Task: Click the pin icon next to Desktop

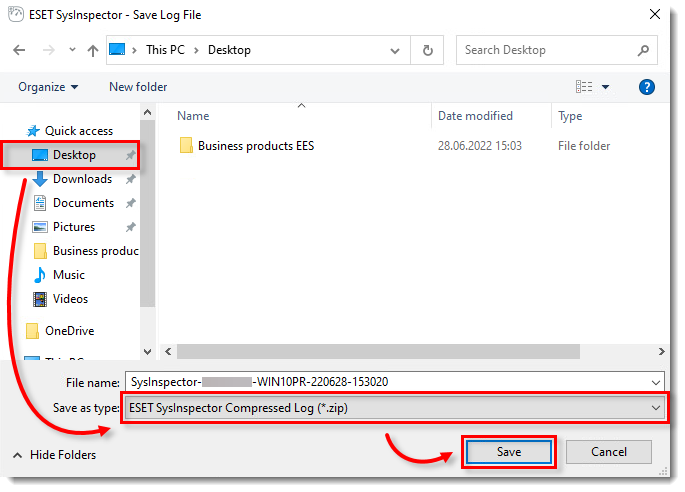Action: tap(130, 155)
